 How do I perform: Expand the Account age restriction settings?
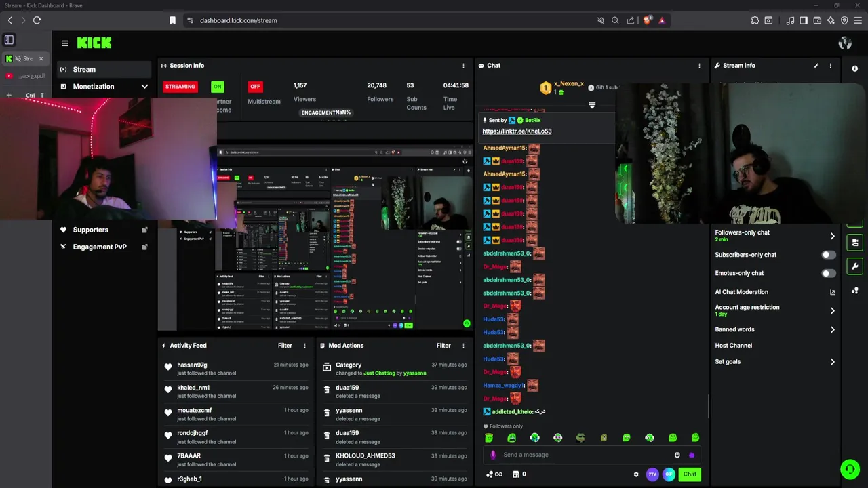[833, 310]
